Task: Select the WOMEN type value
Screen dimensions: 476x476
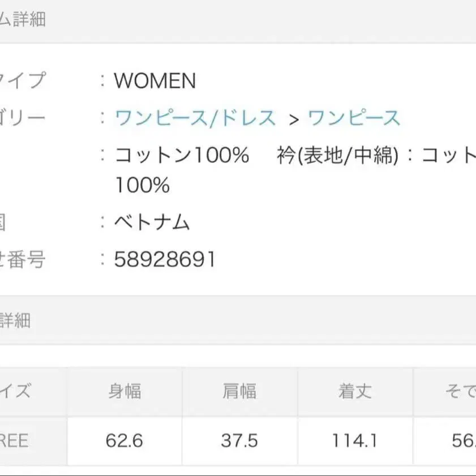Action: [155, 81]
